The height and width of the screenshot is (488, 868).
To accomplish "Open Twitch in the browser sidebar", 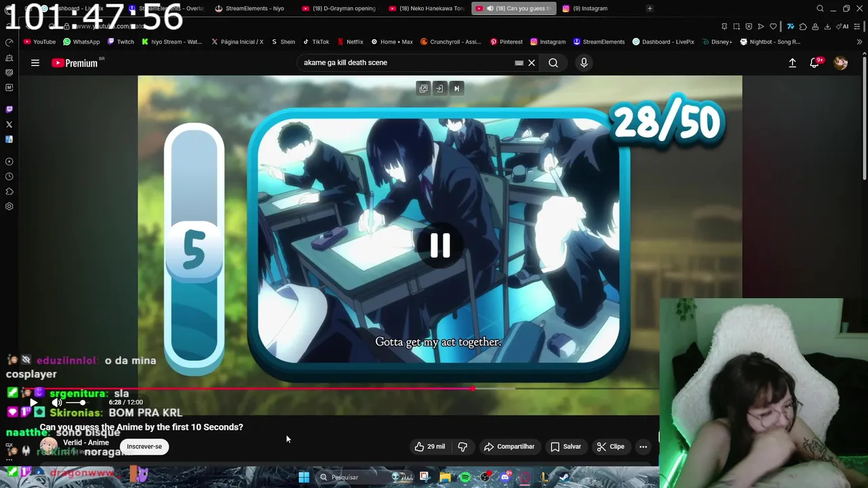I will pos(9,109).
